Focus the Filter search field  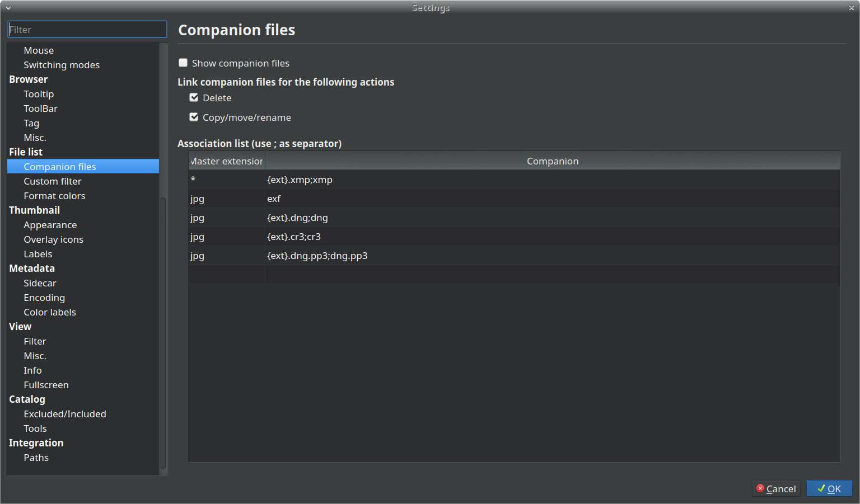click(x=87, y=30)
